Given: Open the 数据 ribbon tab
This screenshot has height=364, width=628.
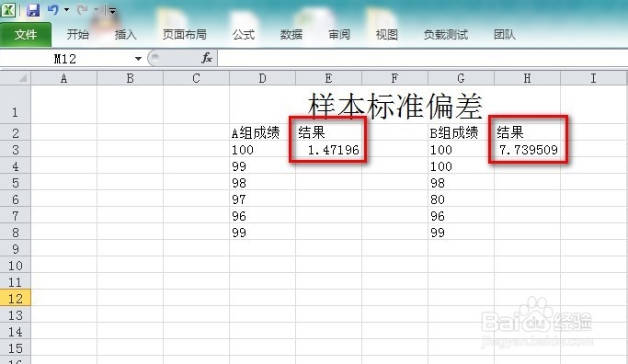Looking at the screenshot, I should click(291, 34).
